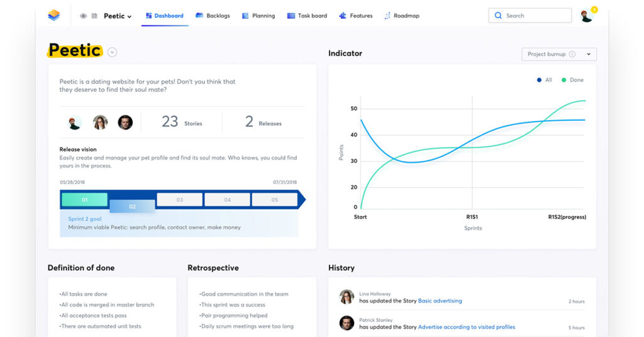This screenshot has width=644, height=337.
Task: Click the stacked layers app logo
Action: click(54, 16)
